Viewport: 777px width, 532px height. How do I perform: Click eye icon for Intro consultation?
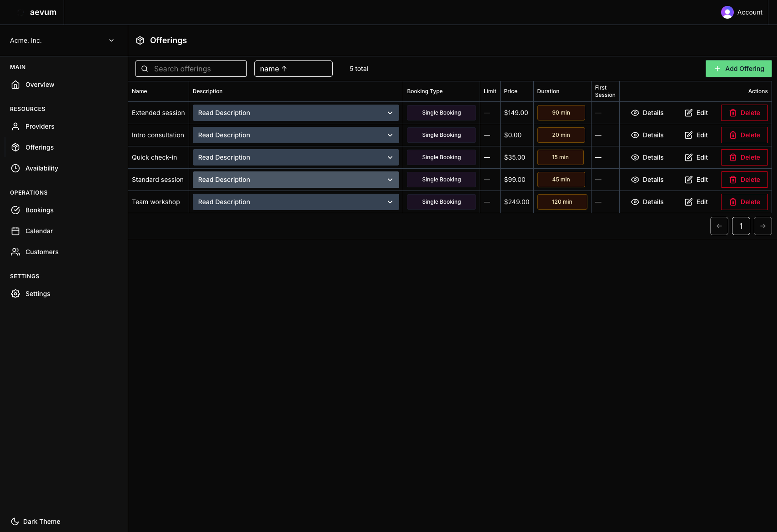point(635,135)
